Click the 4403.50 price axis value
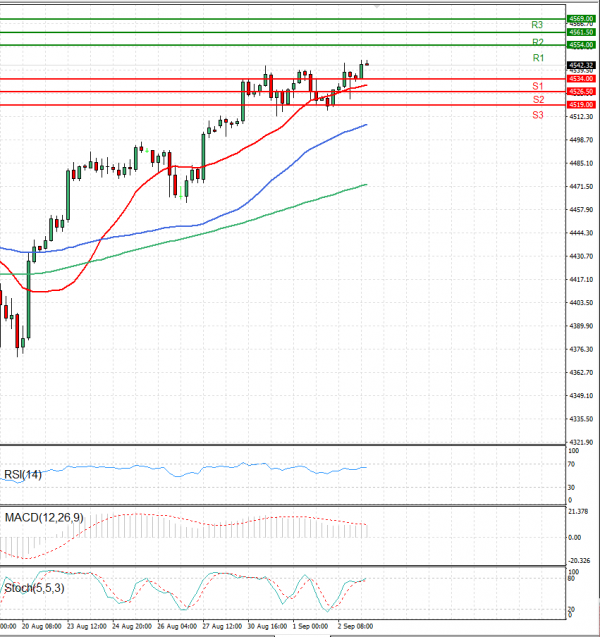The image size is (600, 637). click(581, 303)
